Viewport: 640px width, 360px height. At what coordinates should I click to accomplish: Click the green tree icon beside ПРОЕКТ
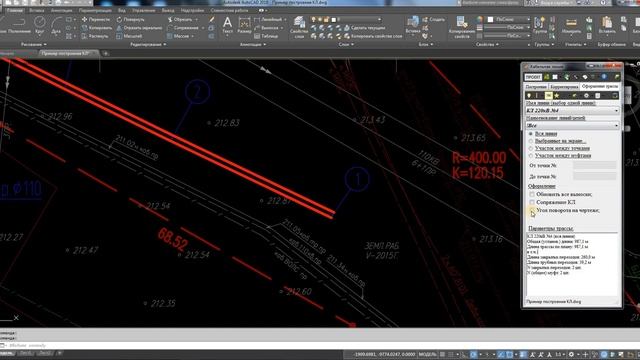click(x=547, y=77)
